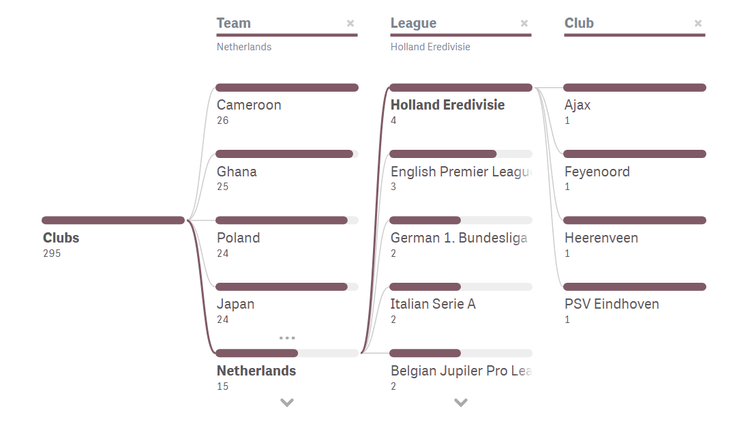
Task: Pick Japan from the Team list
Action: pyautogui.click(x=236, y=304)
